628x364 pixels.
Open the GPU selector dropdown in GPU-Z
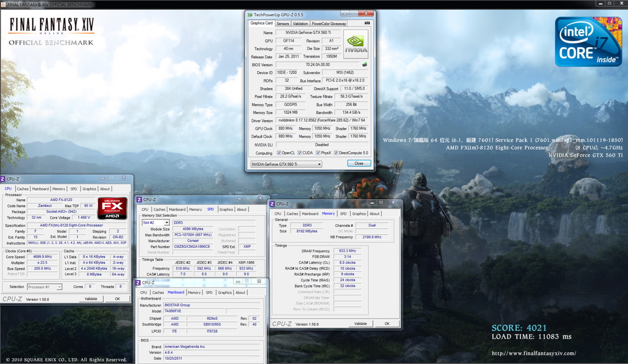click(x=286, y=164)
